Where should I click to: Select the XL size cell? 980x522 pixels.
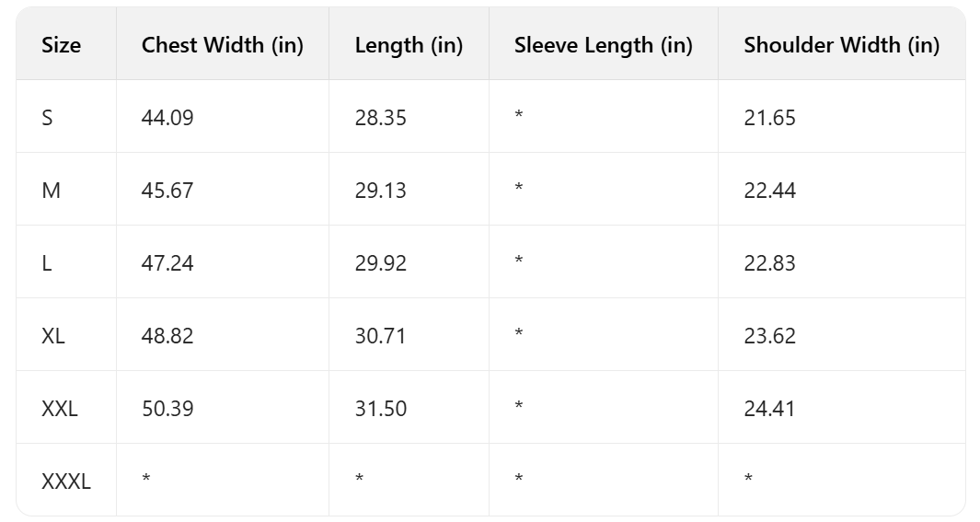[53, 336]
